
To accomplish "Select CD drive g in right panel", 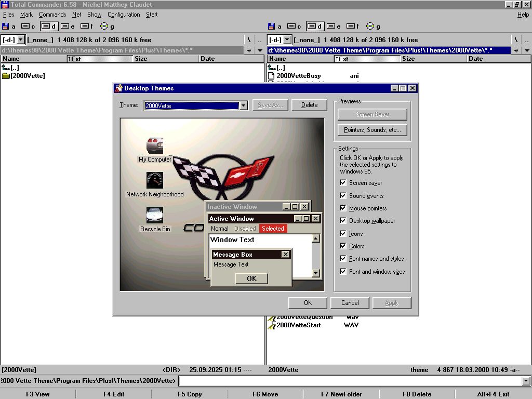I will pos(370,26).
